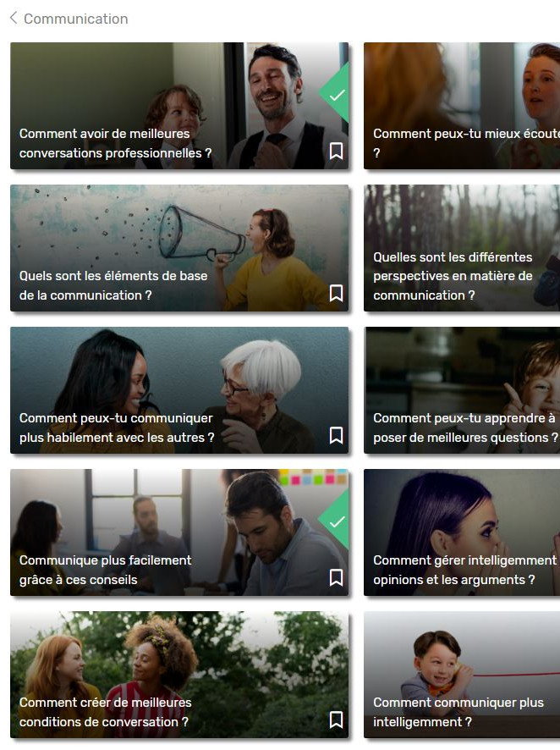Click the 'Communication' header title
The height and width of the screenshot is (750, 560).
coord(76,19)
